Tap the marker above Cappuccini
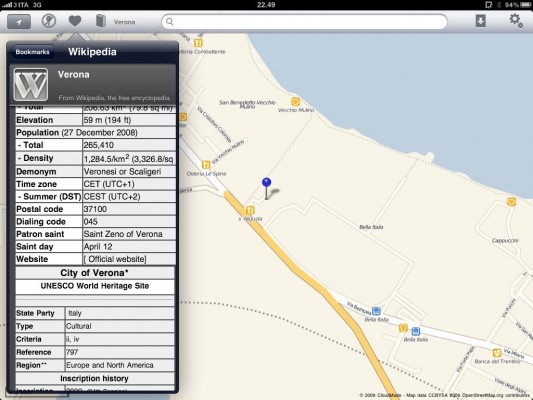This screenshot has width=533, height=400. point(511,202)
